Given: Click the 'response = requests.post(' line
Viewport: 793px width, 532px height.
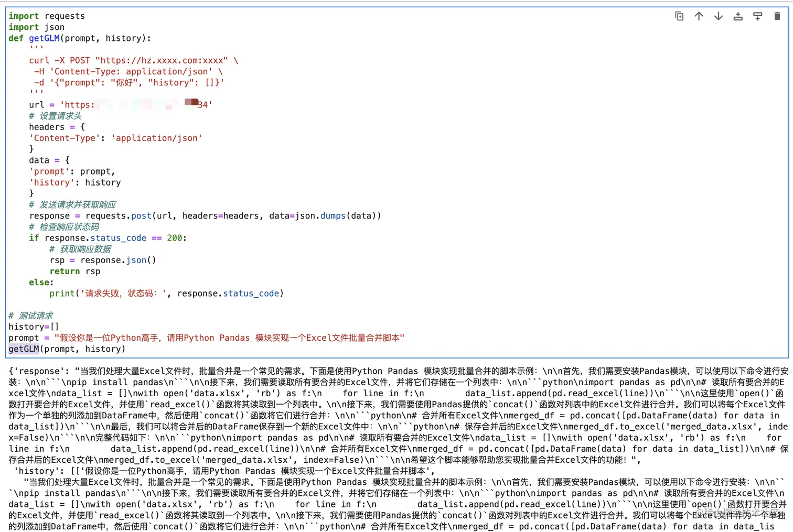Looking at the screenshot, I should point(205,216).
